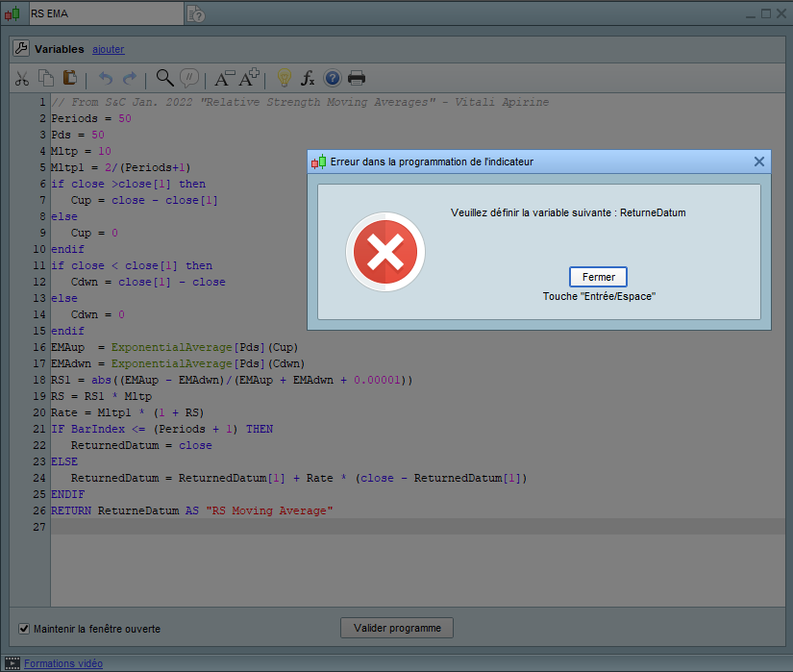Click the Valider programme button
This screenshot has width=793, height=672.
pyautogui.click(x=397, y=628)
